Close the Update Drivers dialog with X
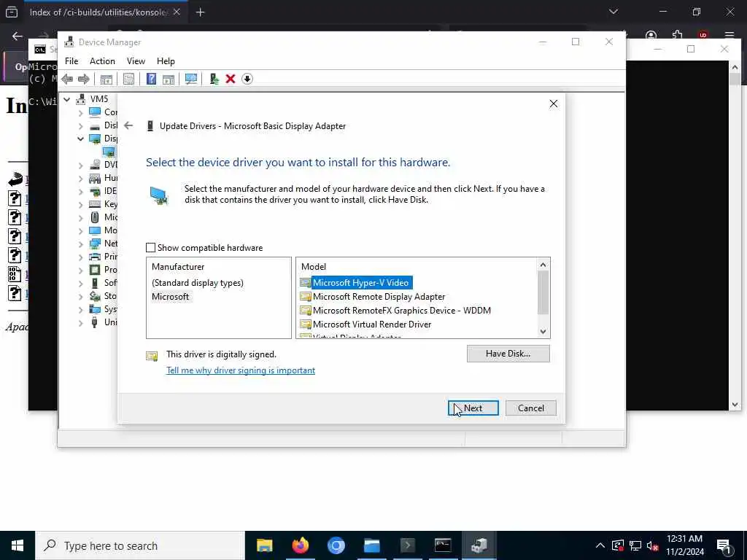The height and width of the screenshot is (560, 747). click(553, 104)
